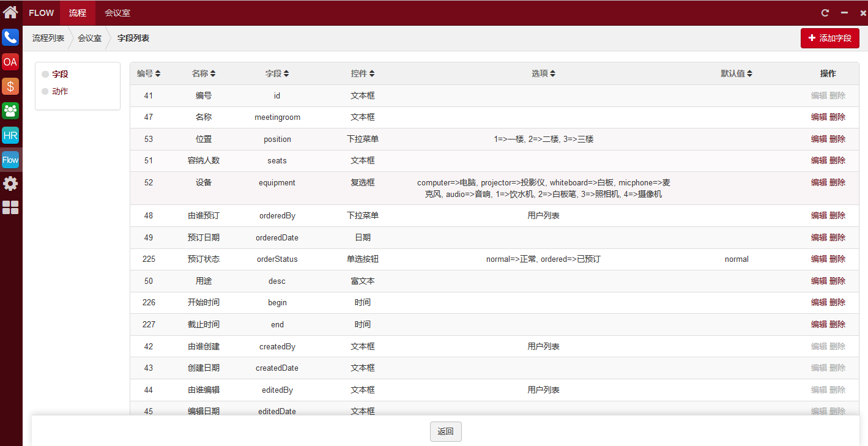868x446 pixels.
Task: Click the refresh icon in the top bar
Action: (825, 13)
